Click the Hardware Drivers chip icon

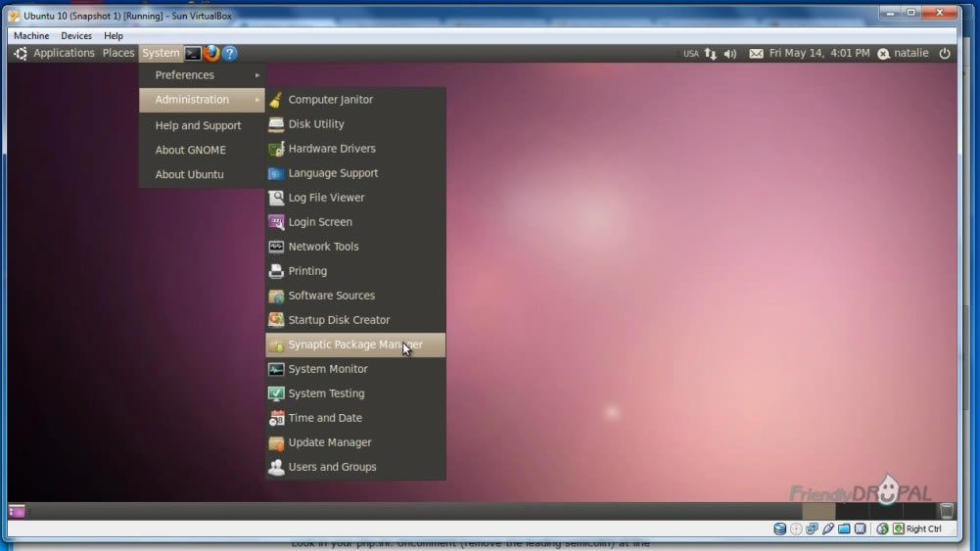(x=276, y=149)
